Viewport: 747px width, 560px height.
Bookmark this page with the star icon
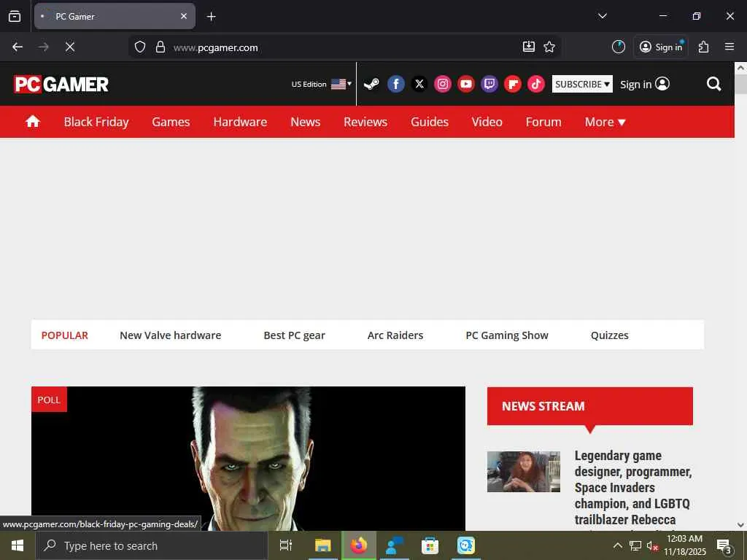[549, 47]
